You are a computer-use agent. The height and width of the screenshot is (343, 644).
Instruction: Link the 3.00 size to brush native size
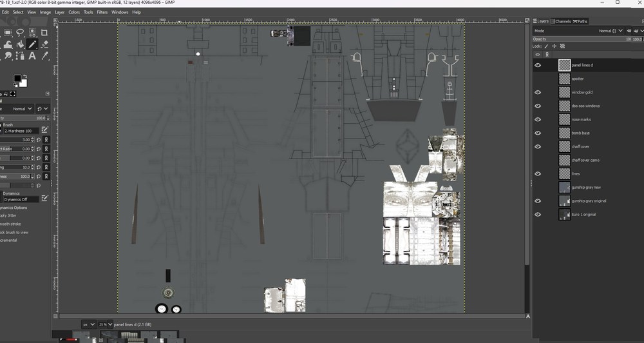(x=46, y=140)
